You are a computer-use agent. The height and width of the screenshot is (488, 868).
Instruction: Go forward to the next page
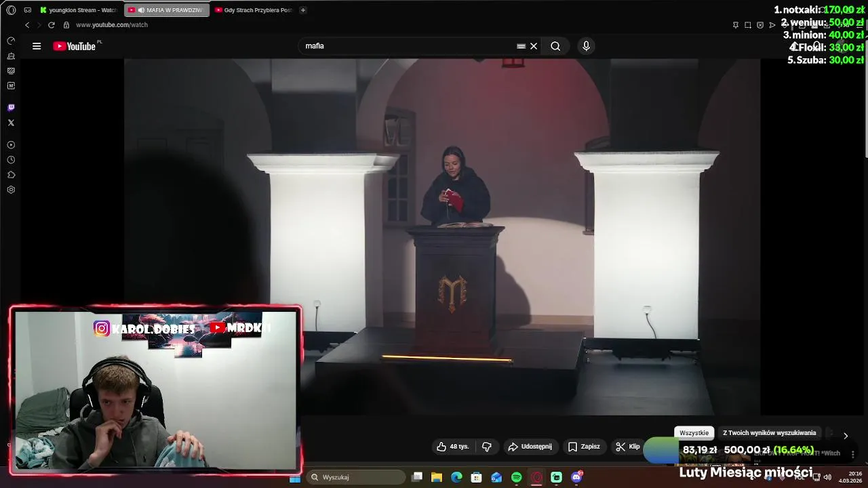(39, 25)
